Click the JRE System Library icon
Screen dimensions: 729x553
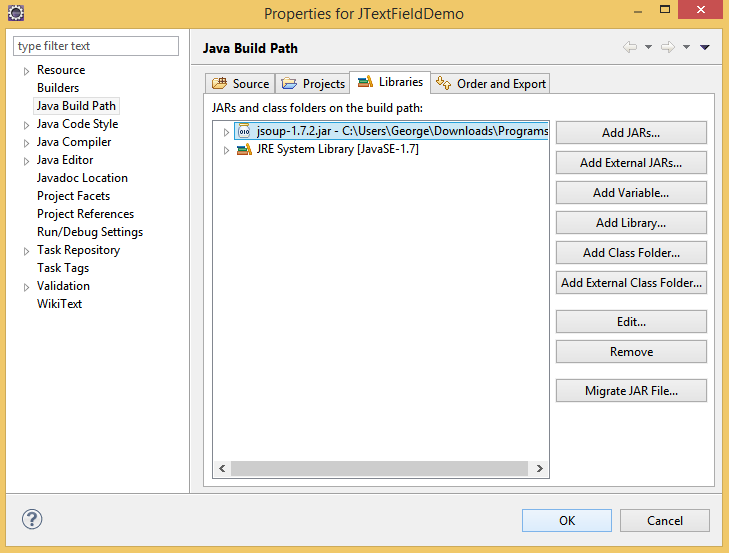(244, 150)
